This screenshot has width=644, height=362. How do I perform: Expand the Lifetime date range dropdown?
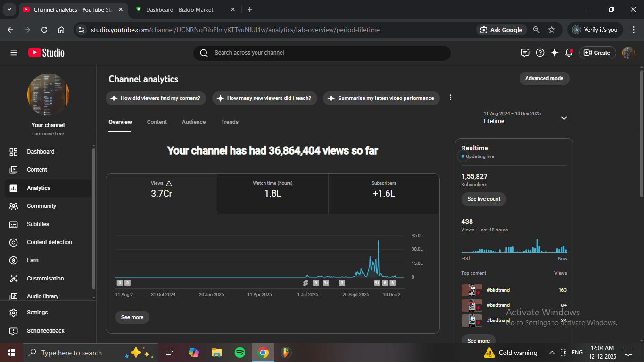(564, 118)
